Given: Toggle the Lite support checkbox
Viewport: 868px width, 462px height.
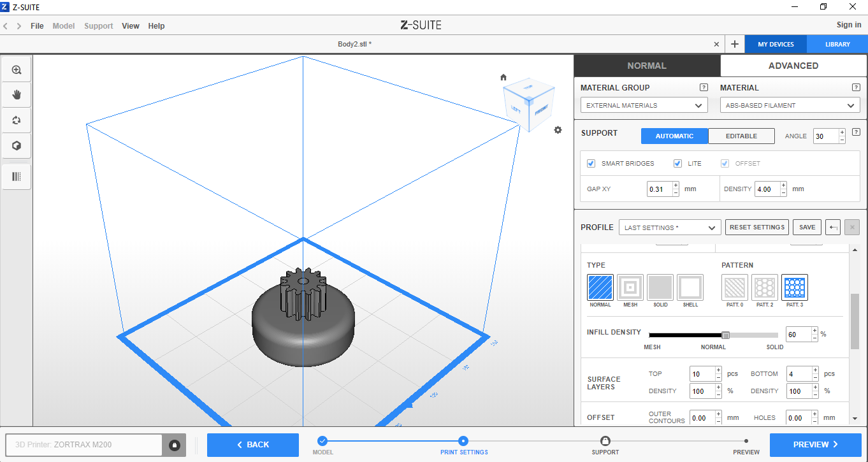Looking at the screenshot, I should pyautogui.click(x=677, y=164).
